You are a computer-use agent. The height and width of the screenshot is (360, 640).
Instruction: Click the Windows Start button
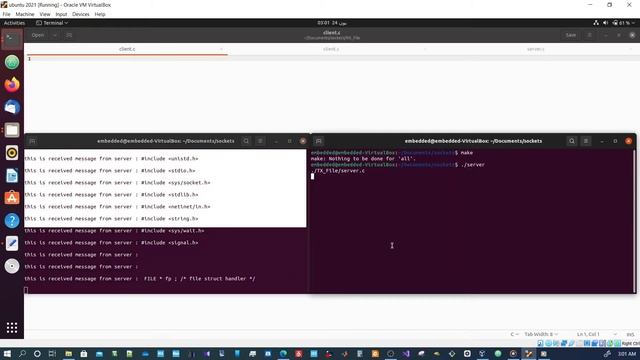pos(7,354)
